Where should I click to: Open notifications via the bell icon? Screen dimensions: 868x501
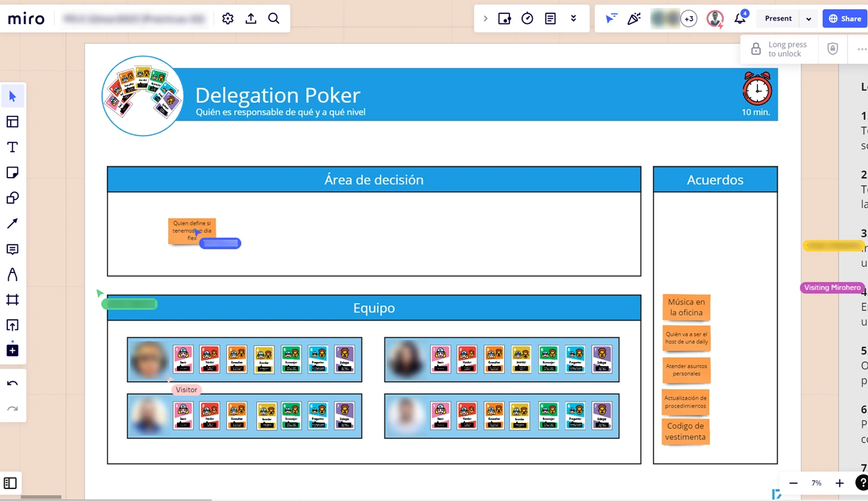click(739, 18)
